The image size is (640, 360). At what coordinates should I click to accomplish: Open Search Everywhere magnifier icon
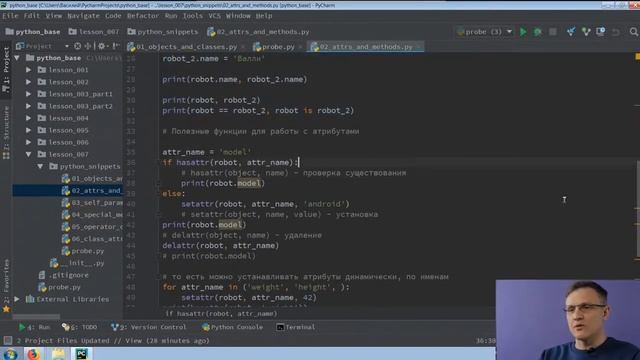pyautogui.click(x=633, y=32)
